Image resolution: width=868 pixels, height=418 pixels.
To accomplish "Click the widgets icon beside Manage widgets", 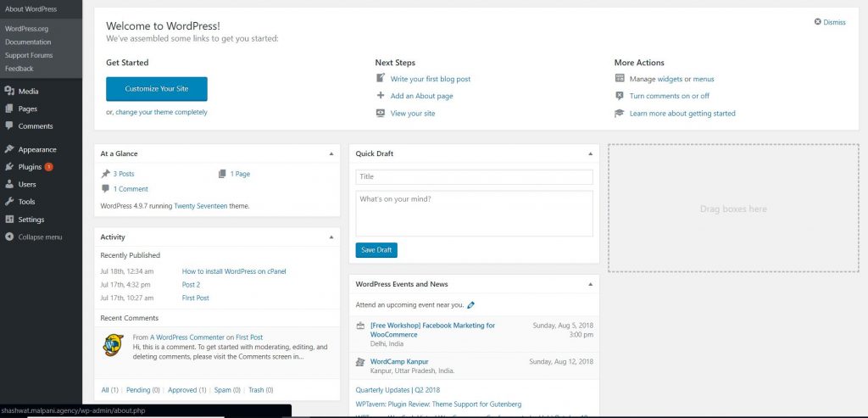I will click(620, 79).
